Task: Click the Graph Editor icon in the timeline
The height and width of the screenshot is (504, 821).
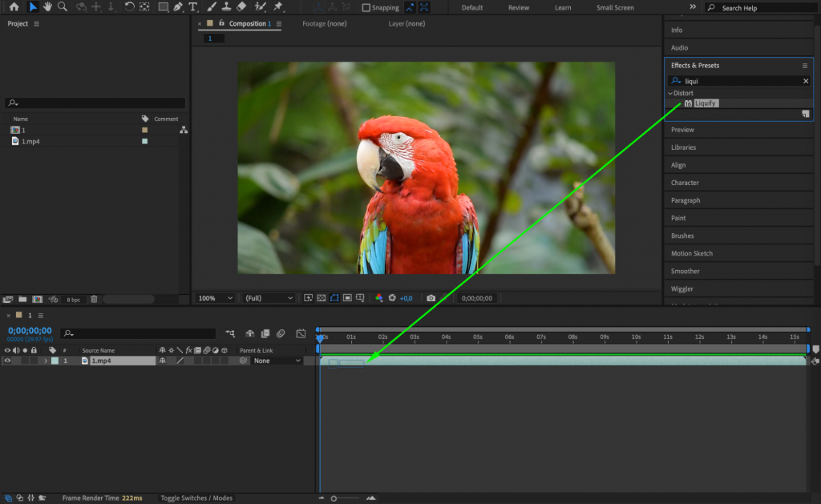Action: coord(301,333)
